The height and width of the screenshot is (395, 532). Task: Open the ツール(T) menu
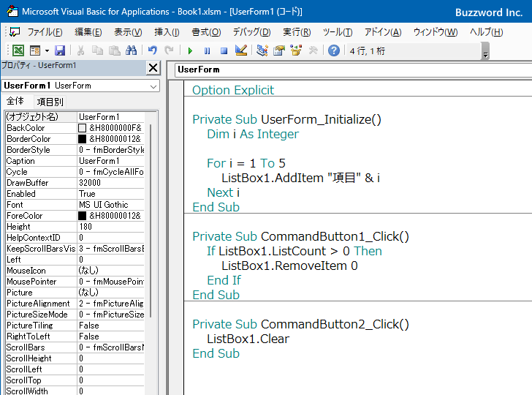(338, 32)
